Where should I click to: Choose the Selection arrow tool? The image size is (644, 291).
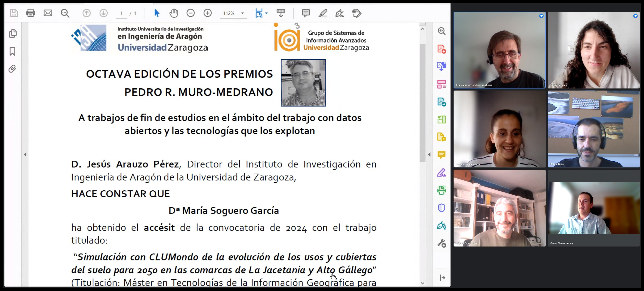coord(157,13)
